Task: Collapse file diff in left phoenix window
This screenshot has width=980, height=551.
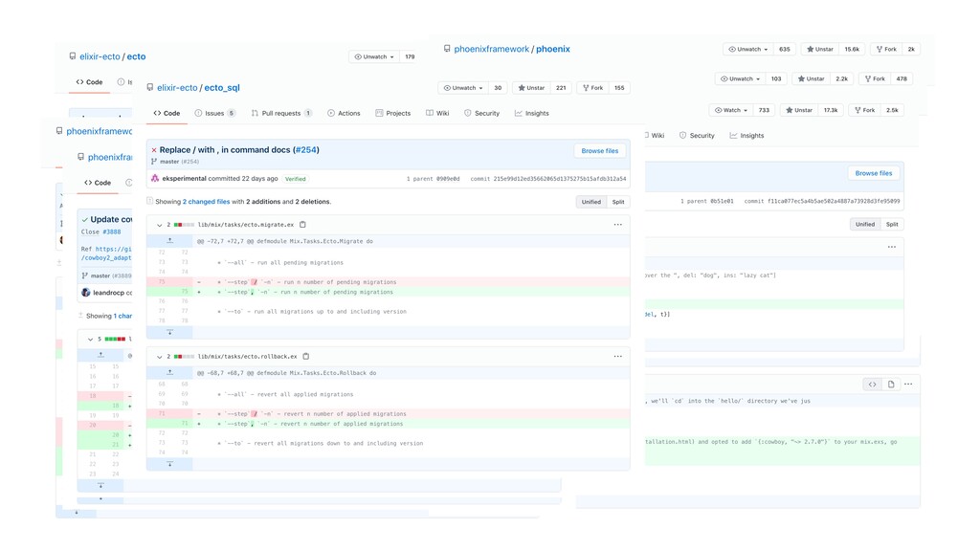Action: point(90,340)
